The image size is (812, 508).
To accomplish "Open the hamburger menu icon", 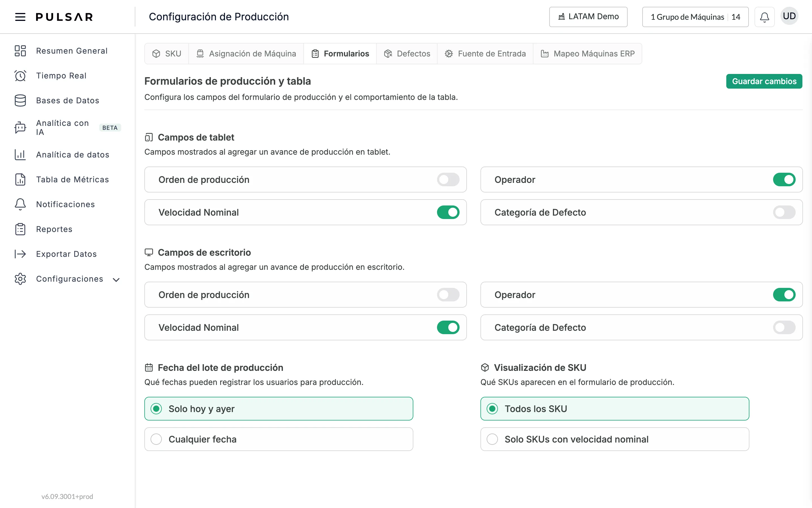I will pos(20,17).
